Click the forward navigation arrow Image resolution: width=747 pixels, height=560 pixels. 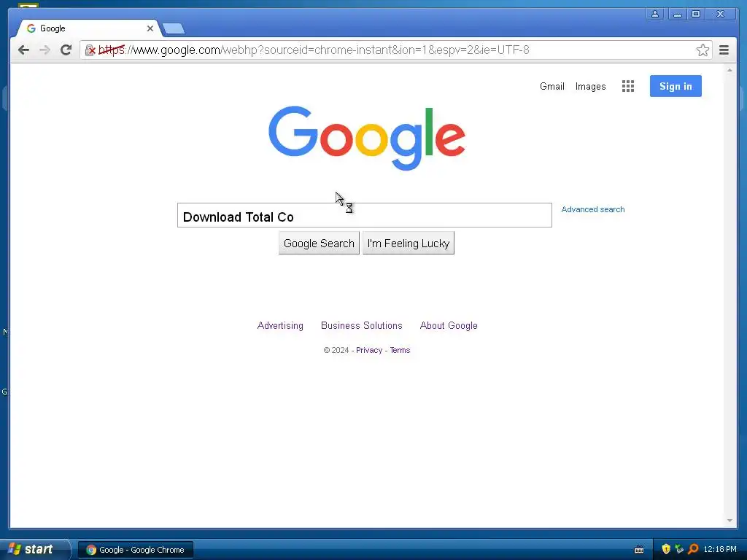[44, 50]
